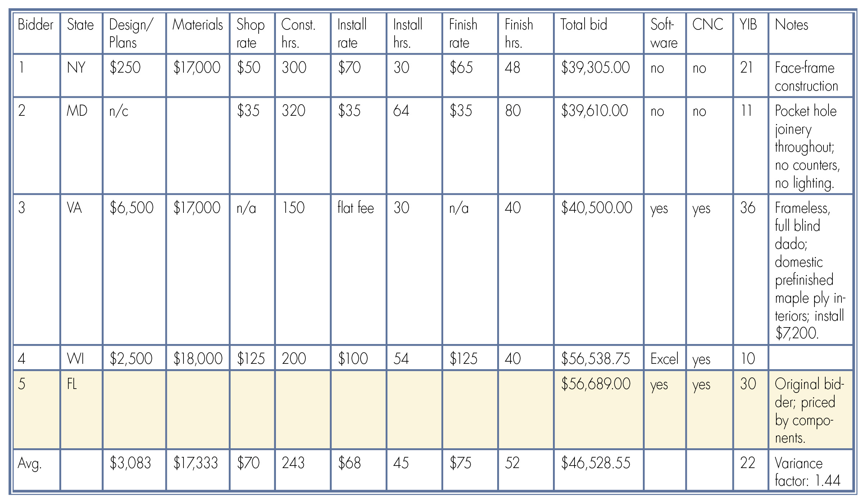Click the $39,305.00 total bid cell
The height and width of the screenshot is (504, 867).
click(x=598, y=75)
